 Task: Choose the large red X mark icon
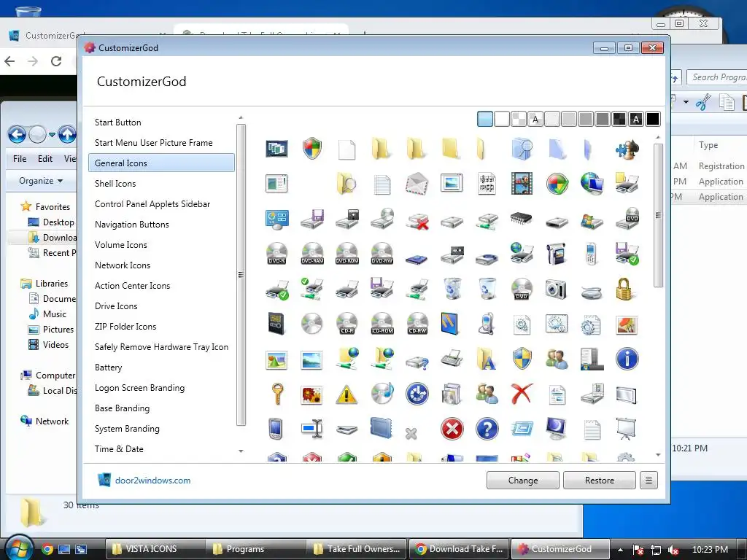(x=522, y=394)
